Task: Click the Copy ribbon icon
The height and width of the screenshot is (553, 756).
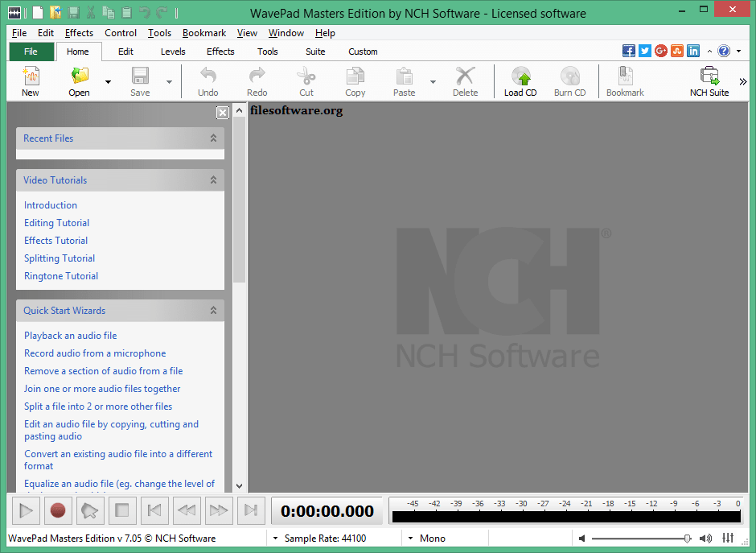Action: pos(355,76)
